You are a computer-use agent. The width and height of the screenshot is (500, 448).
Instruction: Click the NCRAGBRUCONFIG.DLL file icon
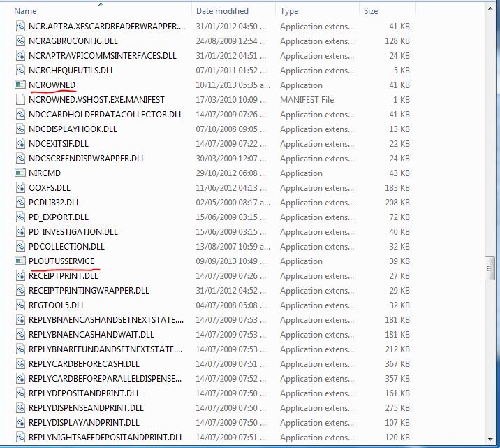pyautogui.click(x=20, y=41)
